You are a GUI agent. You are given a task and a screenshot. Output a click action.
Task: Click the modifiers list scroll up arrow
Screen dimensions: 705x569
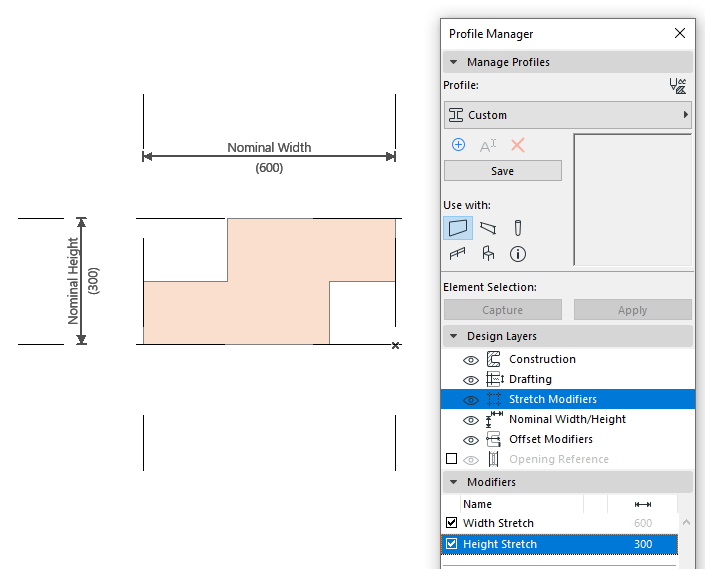point(686,522)
